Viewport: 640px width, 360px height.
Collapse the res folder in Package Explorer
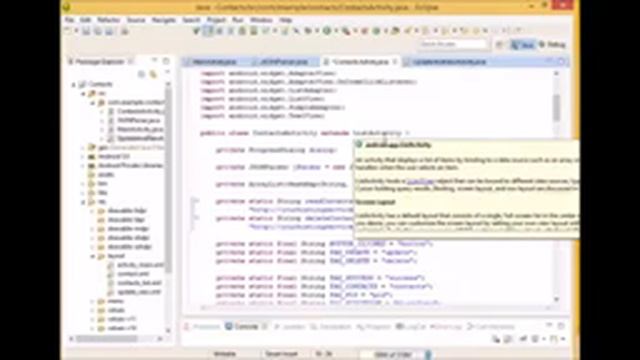point(83,202)
